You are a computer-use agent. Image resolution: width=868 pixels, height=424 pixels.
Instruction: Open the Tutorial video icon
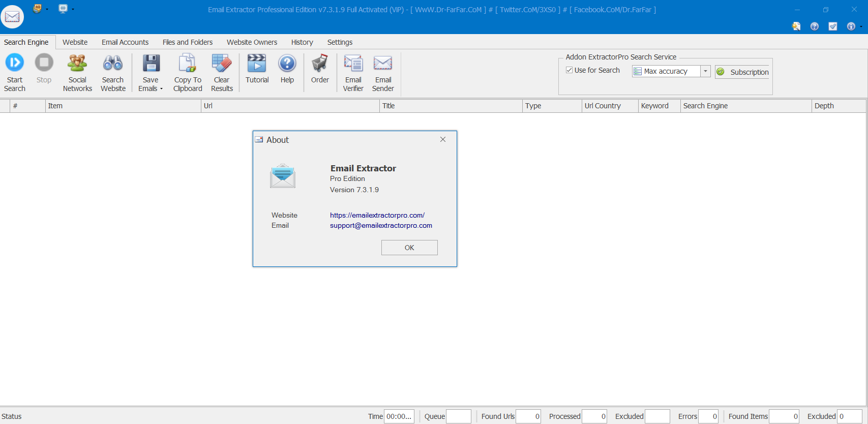257,63
